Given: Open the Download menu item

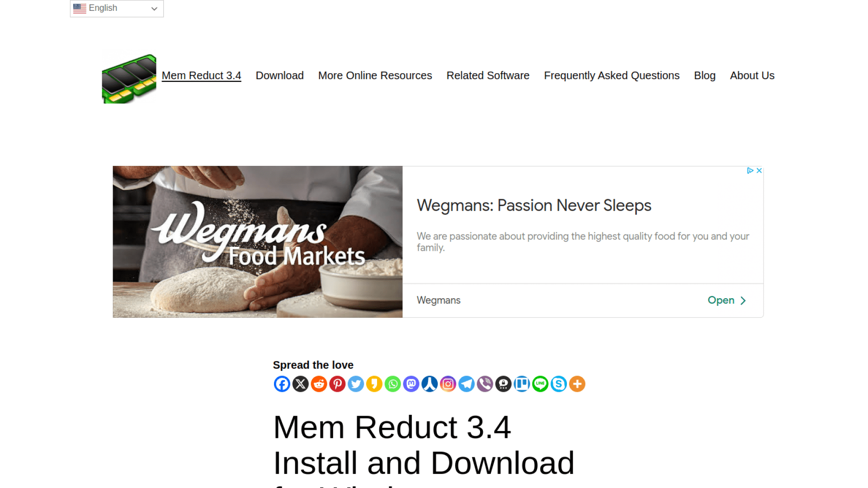Looking at the screenshot, I should (279, 75).
